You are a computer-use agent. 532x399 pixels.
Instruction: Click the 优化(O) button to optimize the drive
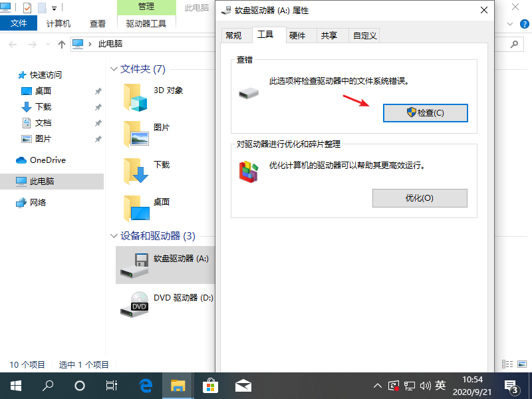tap(420, 199)
